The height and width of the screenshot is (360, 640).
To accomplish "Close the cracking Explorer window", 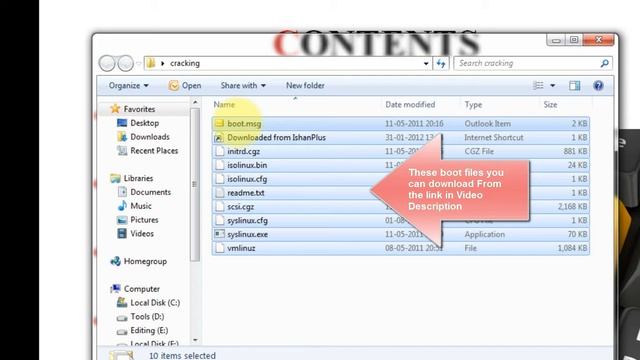I will [598, 40].
